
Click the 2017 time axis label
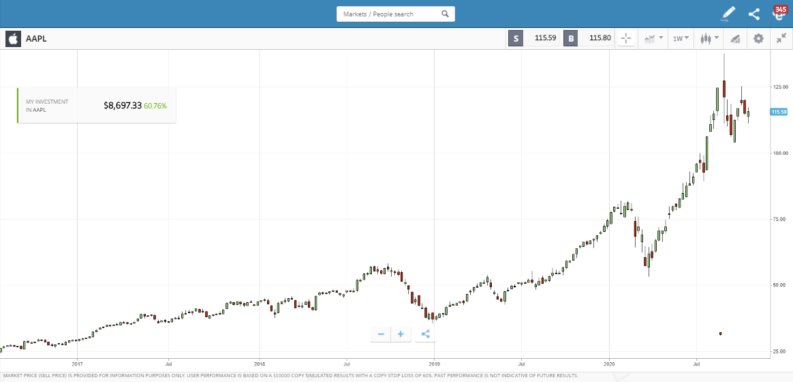77,363
